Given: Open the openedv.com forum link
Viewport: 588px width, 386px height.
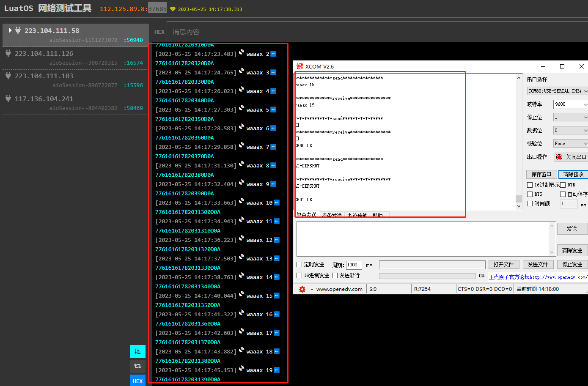Looking at the screenshot, I should pos(538,277).
